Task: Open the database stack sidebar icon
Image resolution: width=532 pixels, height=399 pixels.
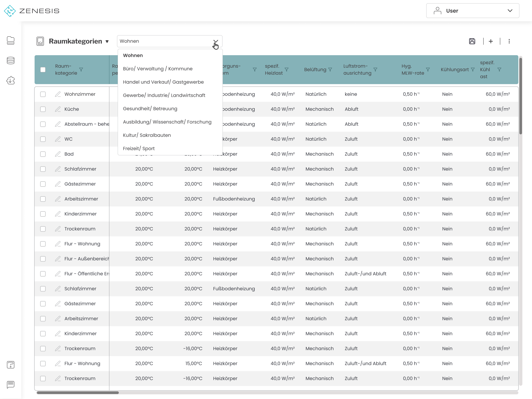Action: [11, 60]
